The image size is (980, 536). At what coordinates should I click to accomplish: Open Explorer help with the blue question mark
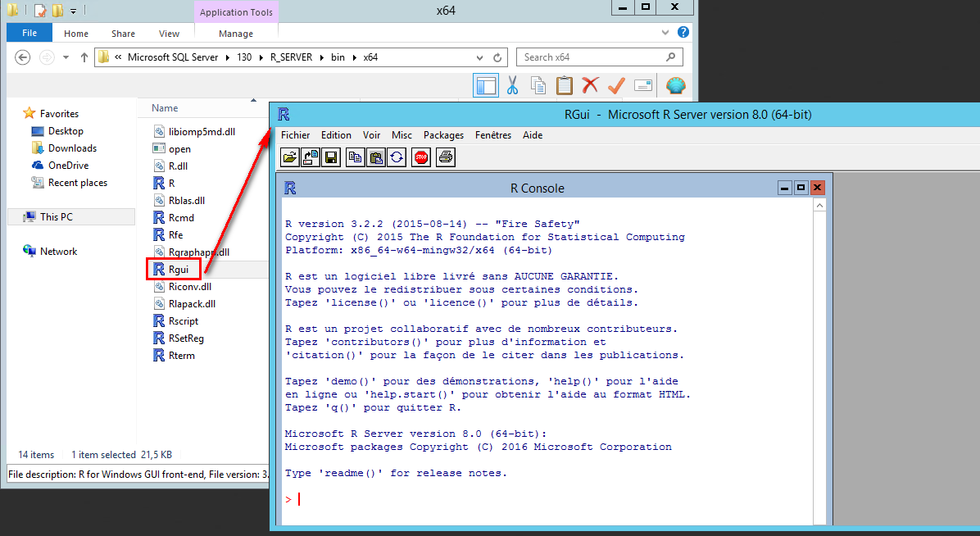tap(683, 33)
